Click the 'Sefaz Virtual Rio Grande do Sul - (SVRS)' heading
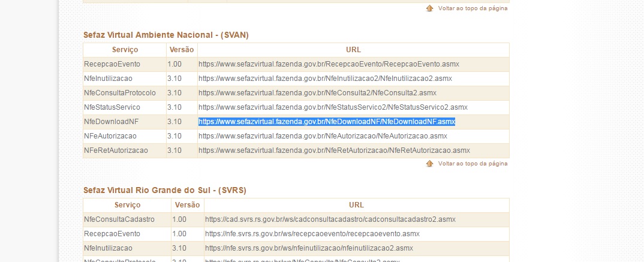This screenshot has width=644, height=262. pos(165,190)
